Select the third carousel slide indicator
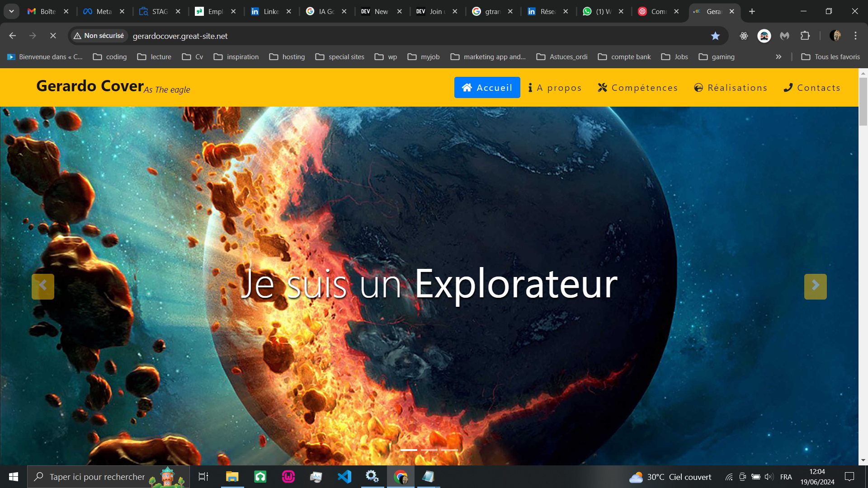Viewport: 868px width, 488px height. pyautogui.click(x=449, y=450)
